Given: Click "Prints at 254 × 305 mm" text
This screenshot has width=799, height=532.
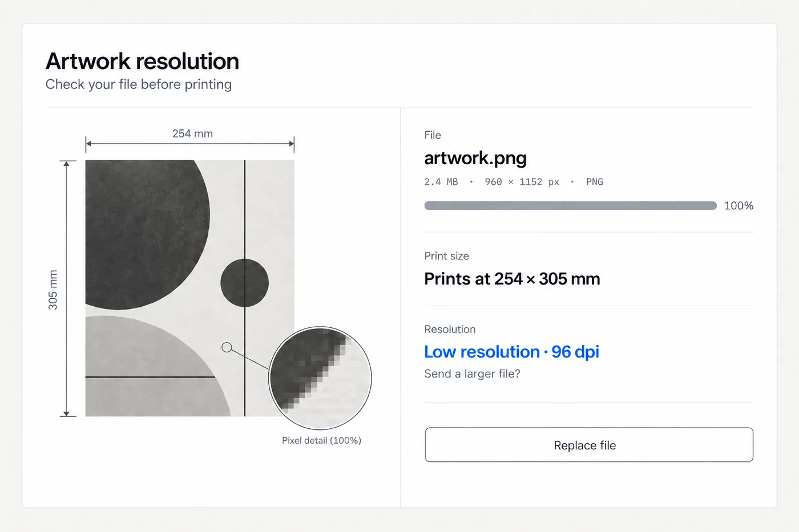Looking at the screenshot, I should pyautogui.click(x=512, y=279).
